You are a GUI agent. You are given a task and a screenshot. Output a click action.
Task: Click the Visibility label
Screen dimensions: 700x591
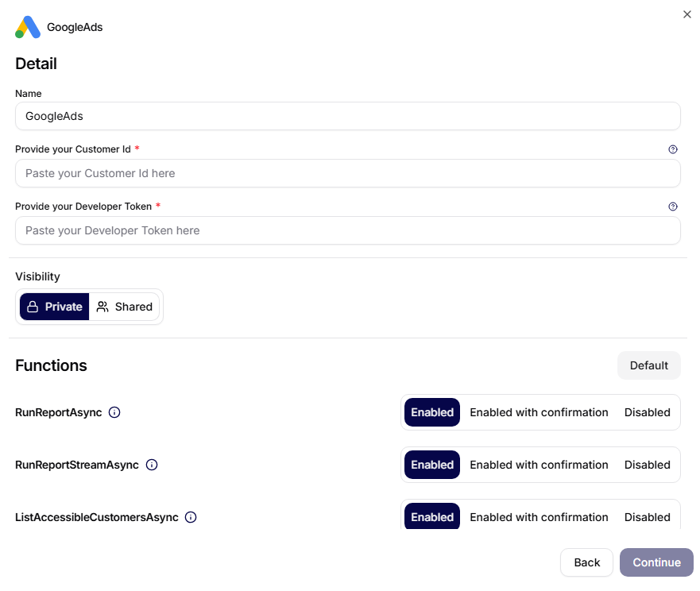coord(37,276)
